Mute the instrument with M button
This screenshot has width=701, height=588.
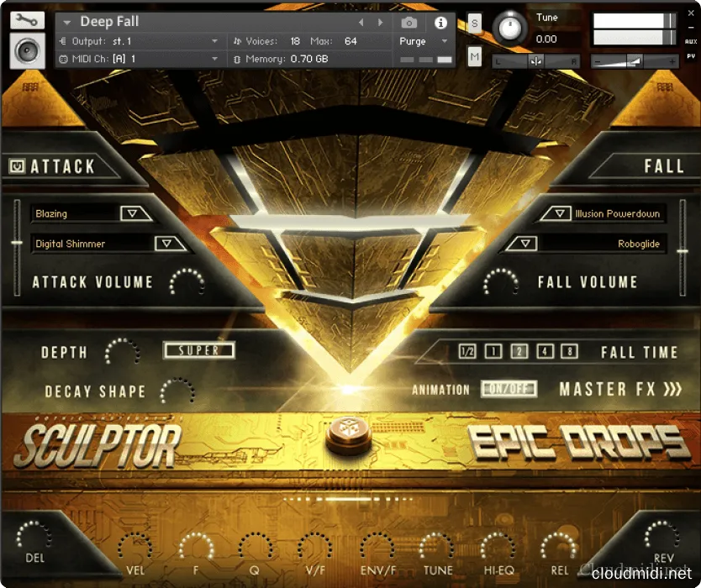coord(475,56)
